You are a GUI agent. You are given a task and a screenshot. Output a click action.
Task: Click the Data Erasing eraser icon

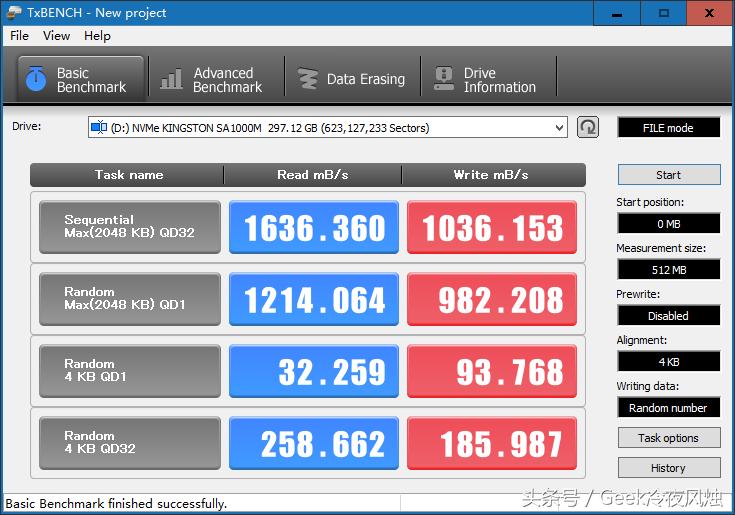pos(308,79)
